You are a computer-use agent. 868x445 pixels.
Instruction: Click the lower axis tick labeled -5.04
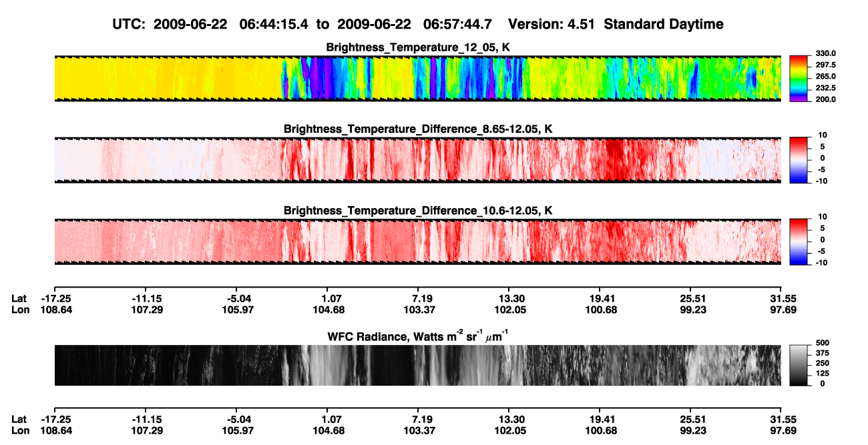pos(239,420)
